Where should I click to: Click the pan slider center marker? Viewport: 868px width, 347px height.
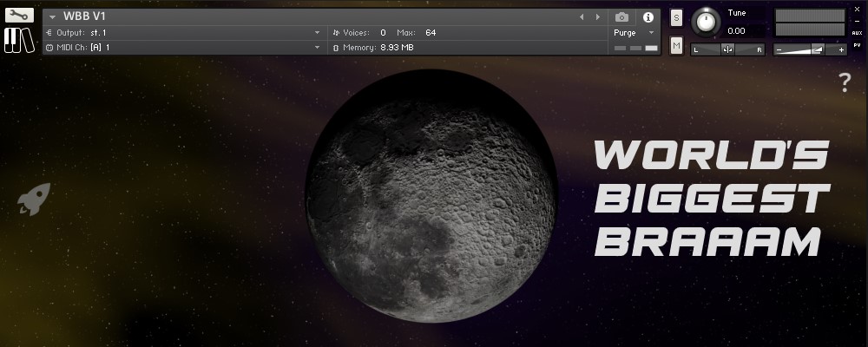[727, 49]
